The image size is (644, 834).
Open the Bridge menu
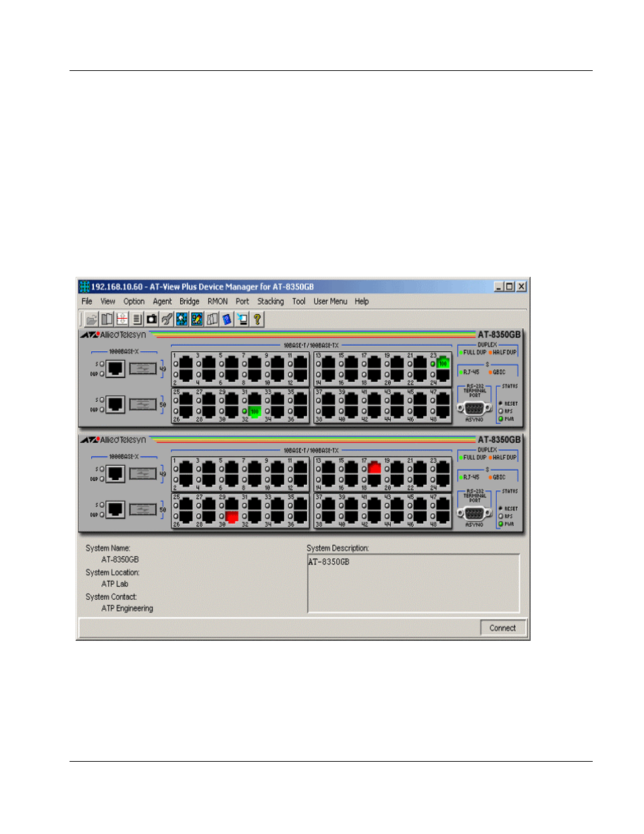190,302
